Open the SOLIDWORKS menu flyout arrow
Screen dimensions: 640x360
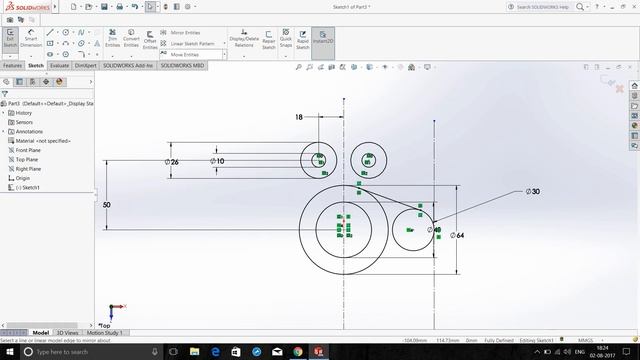point(55,7)
